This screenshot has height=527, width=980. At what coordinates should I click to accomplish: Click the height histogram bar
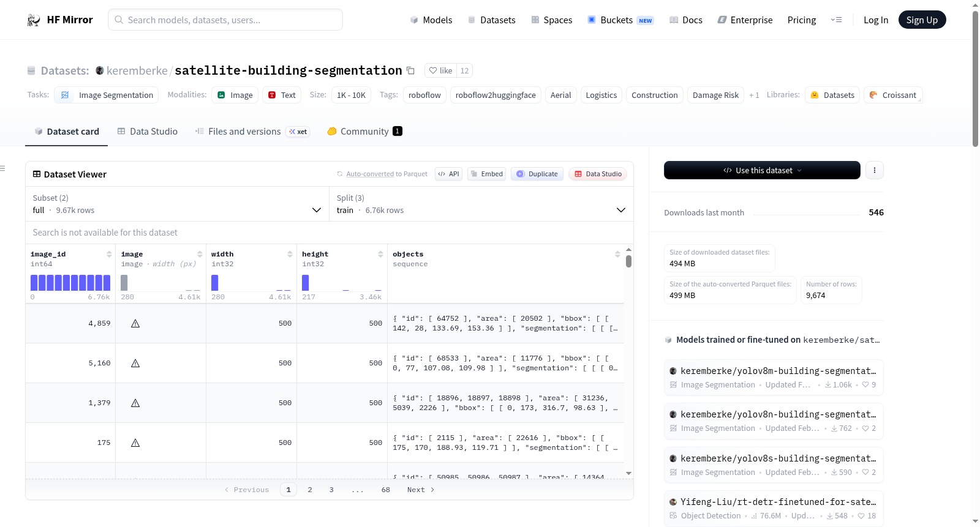point(306,283)
